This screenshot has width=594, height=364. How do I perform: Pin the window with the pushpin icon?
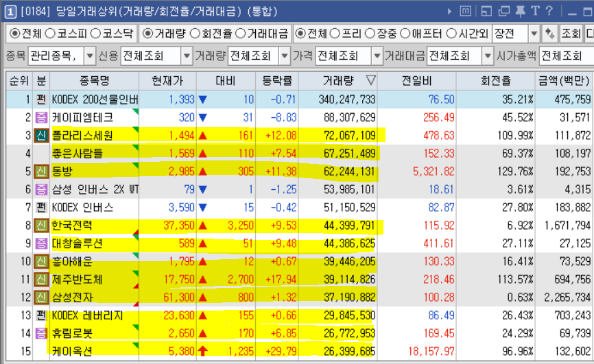click(520, 11)
